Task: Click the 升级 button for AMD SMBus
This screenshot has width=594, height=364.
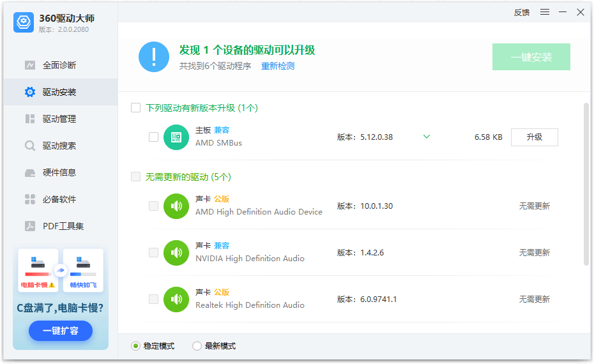Action: click(534, 137)
